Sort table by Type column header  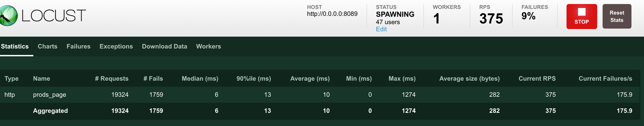pos(11,79)
